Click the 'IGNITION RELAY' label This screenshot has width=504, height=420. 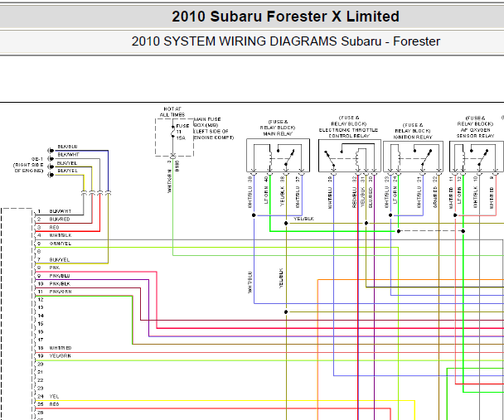(x=413, y=138)
